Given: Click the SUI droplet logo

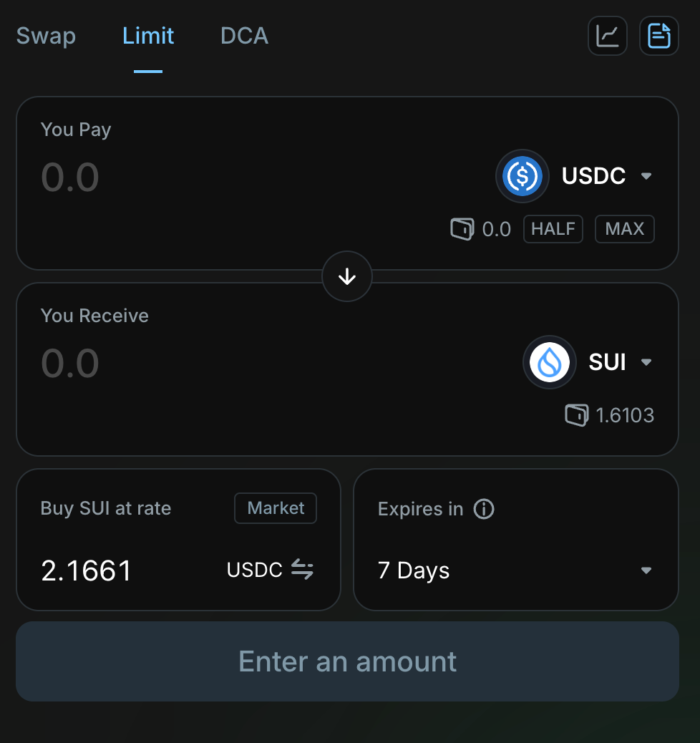Looking at the screenshot, I should tap(550, 362).
